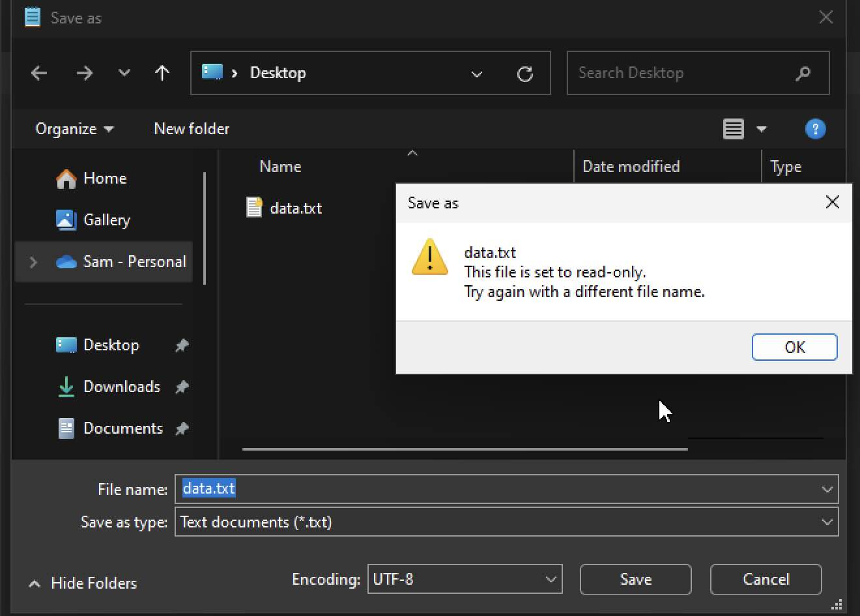Go up one folder level
The height and width of the screenshot is (616, 860).
click(x=162, y=73)
